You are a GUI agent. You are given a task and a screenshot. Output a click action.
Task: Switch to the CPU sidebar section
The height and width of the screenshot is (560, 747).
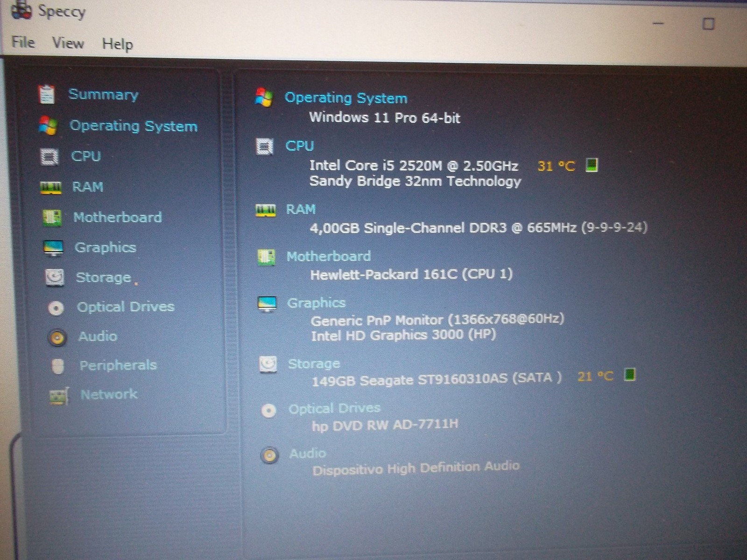[86, 156]
